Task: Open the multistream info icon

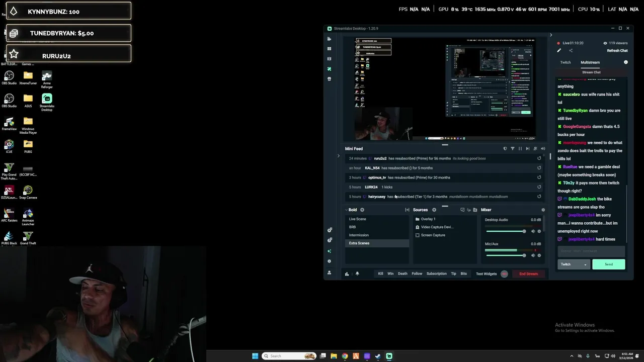Action: coord(626,62)
